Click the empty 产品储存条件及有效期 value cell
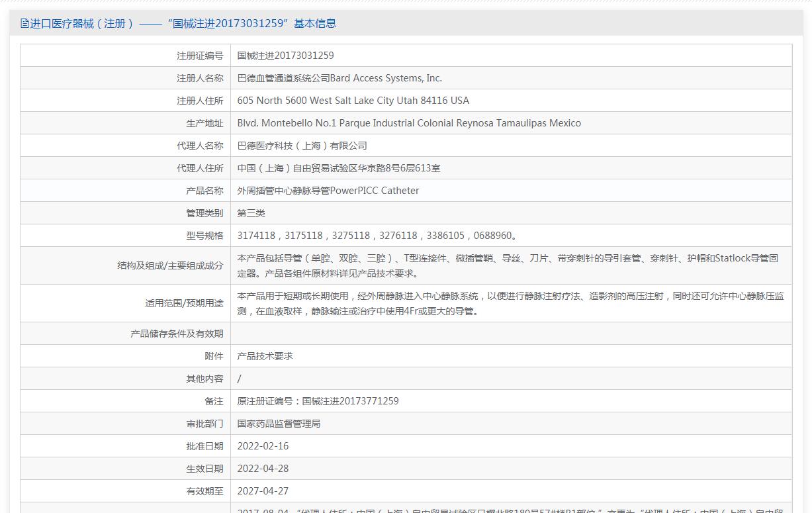Screen dimensions: 812x513 tap(511, 334)
